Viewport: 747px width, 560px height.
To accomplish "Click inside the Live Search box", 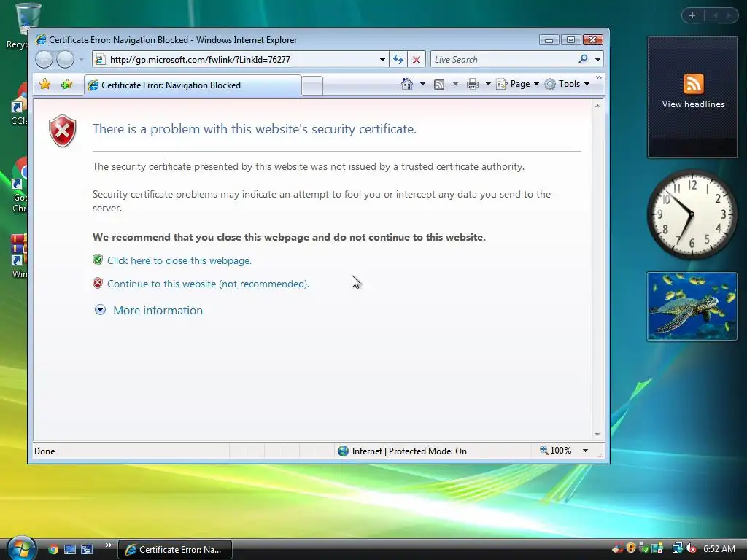I will pos(503,60).
